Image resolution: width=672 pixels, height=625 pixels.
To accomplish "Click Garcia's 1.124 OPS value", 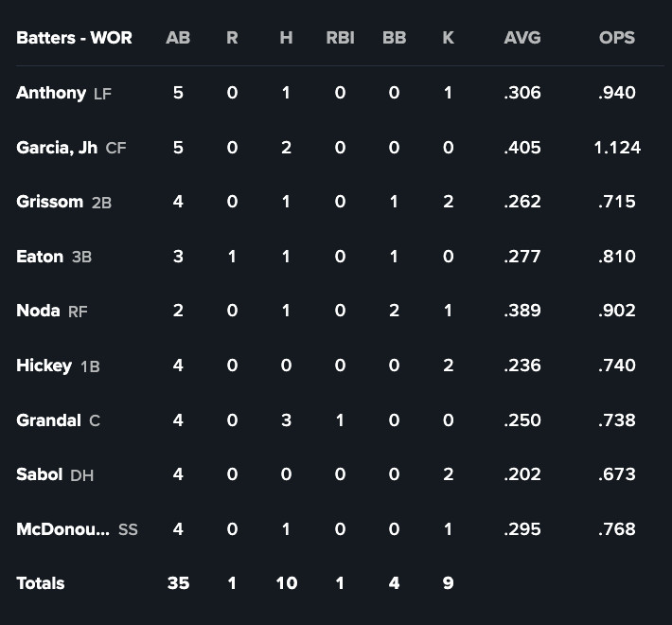I will tap(617, 148).
